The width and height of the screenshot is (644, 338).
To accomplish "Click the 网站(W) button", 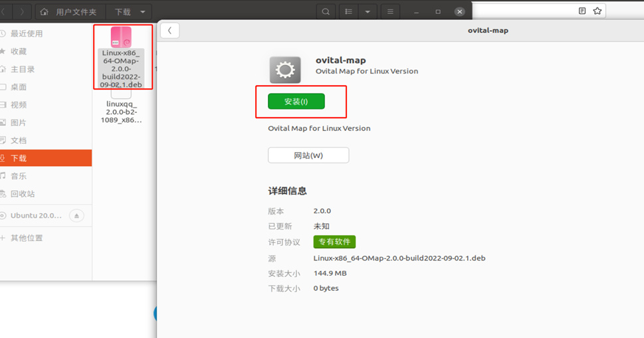I will click(x=308, y=155).
